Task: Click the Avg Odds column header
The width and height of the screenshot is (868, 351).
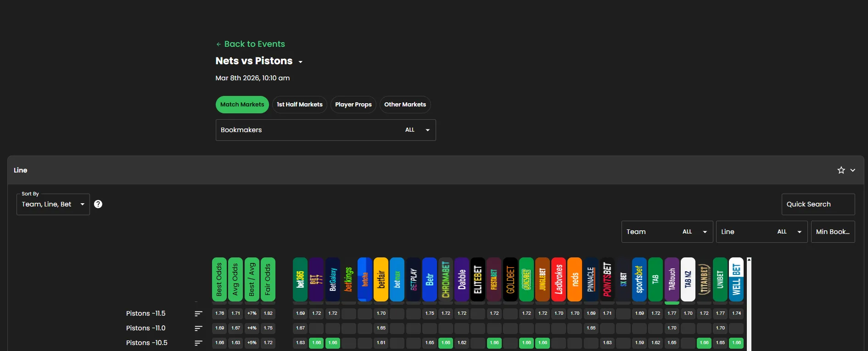Action: point(235,279)
